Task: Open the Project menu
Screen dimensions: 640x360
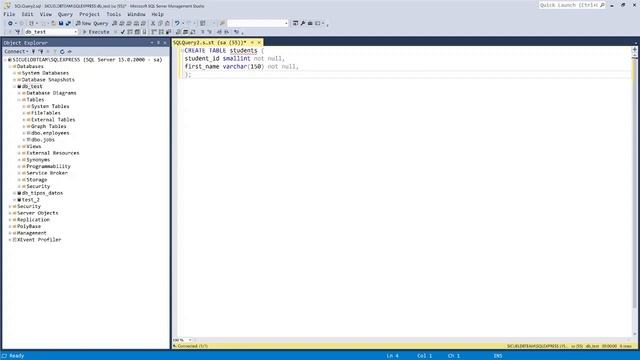Action: (x=89, y=14)
